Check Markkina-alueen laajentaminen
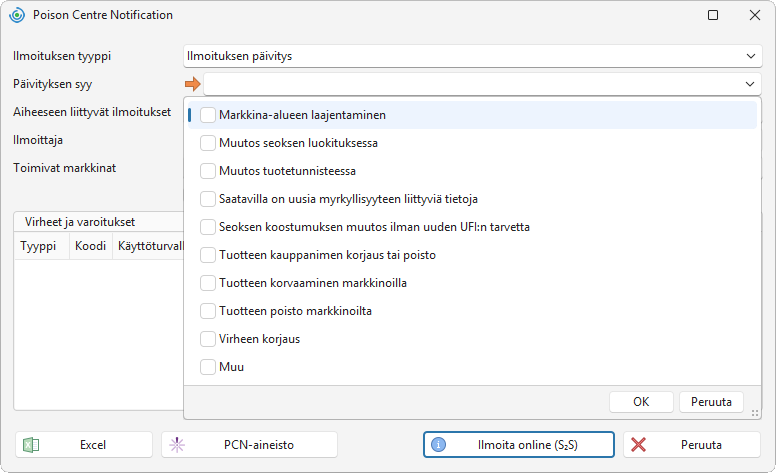This screenshot has width=776, height=473. (208, 115)
